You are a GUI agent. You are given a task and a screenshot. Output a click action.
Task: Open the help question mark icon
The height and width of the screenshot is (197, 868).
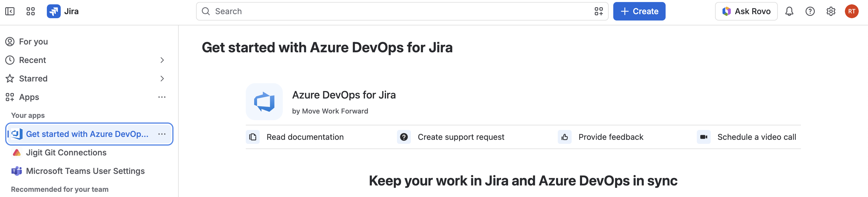tap(810, 12)
